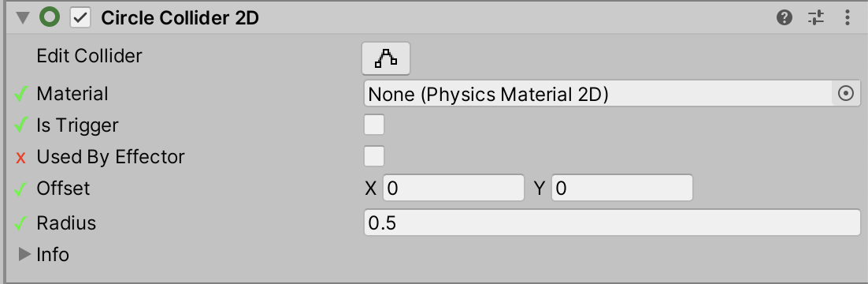Click the green checkmark beside Material
This screenshot has width=868, height=284.
click(20, 95)
